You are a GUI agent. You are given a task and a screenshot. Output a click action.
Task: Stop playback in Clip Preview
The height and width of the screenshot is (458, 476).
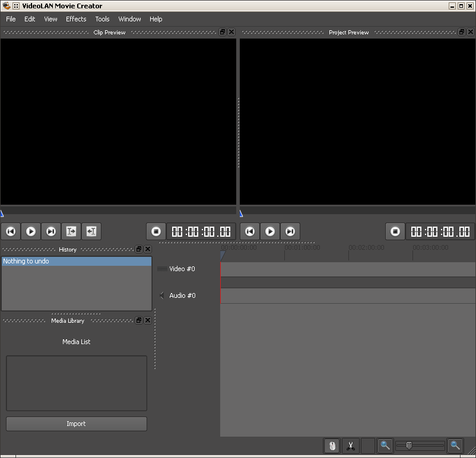click(156, 231)
